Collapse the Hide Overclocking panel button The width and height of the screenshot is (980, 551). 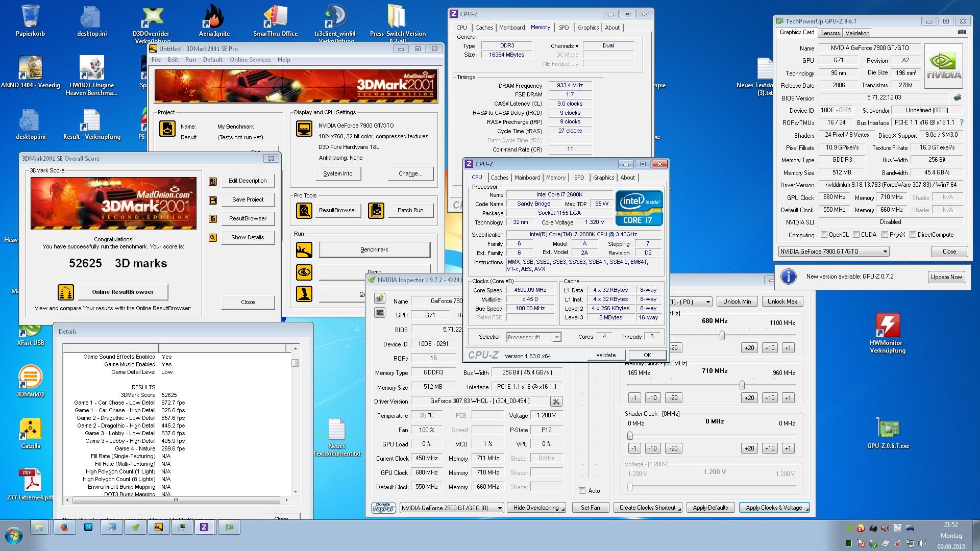click(x=536, y=508)
